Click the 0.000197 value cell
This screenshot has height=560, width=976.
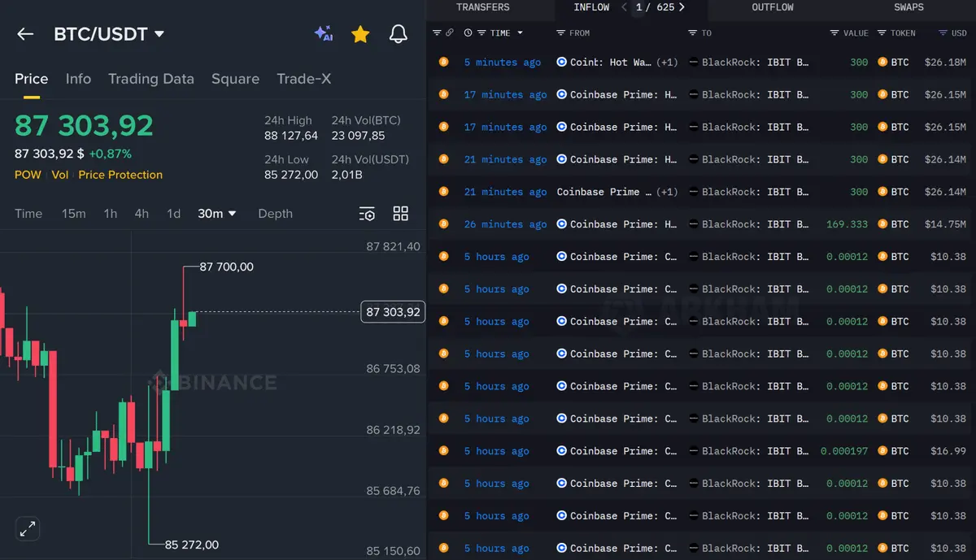[844, 451]
